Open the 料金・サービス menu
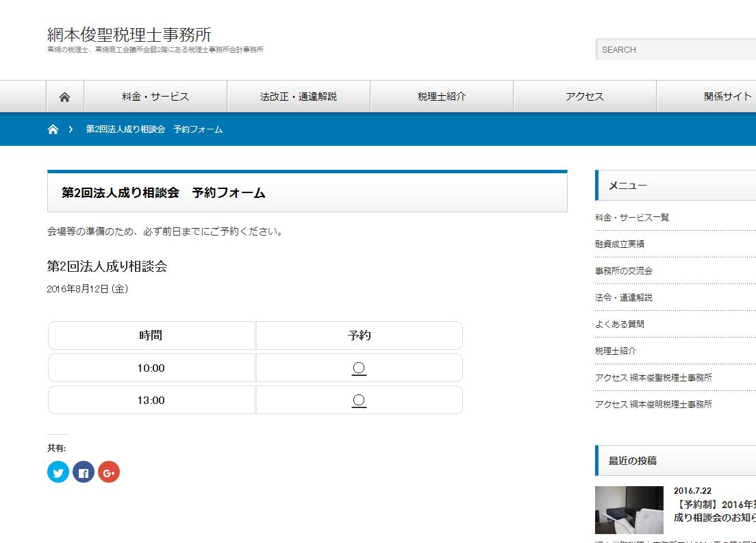The height and width of the screenshot is (543, 756). pyautogui.click(x=155, y=97)
